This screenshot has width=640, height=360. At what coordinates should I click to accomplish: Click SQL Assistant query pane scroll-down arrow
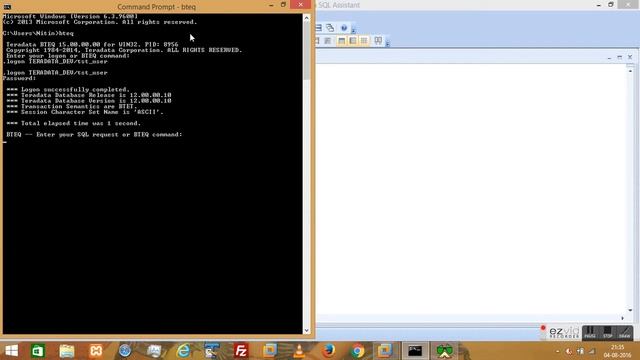[x=630, y=310]
